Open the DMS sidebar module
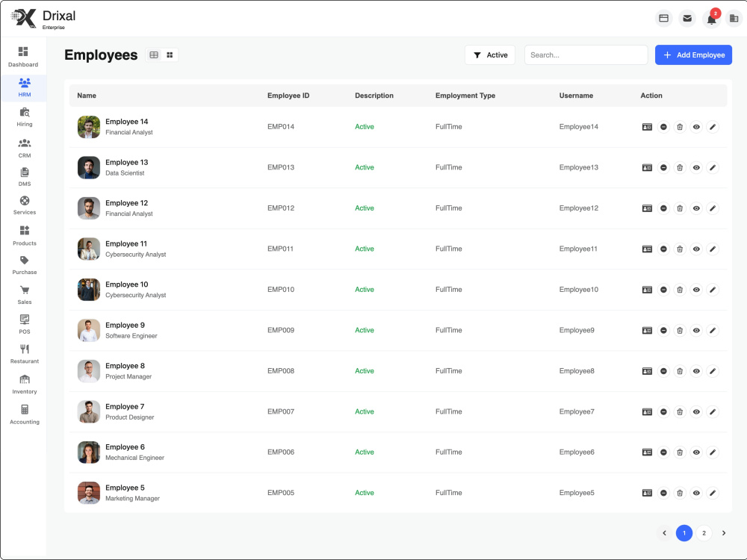The width and height of the screenshot is (747, 560). [x=25, y=177]
